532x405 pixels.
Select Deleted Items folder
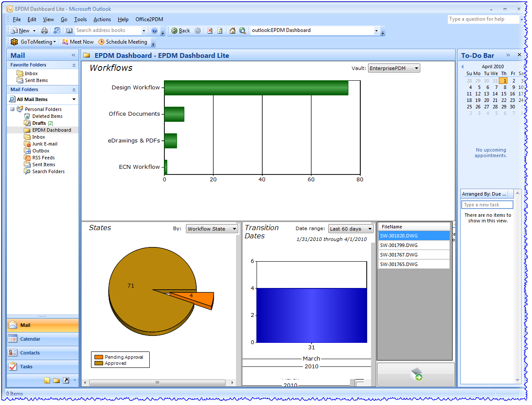(47, 116)
